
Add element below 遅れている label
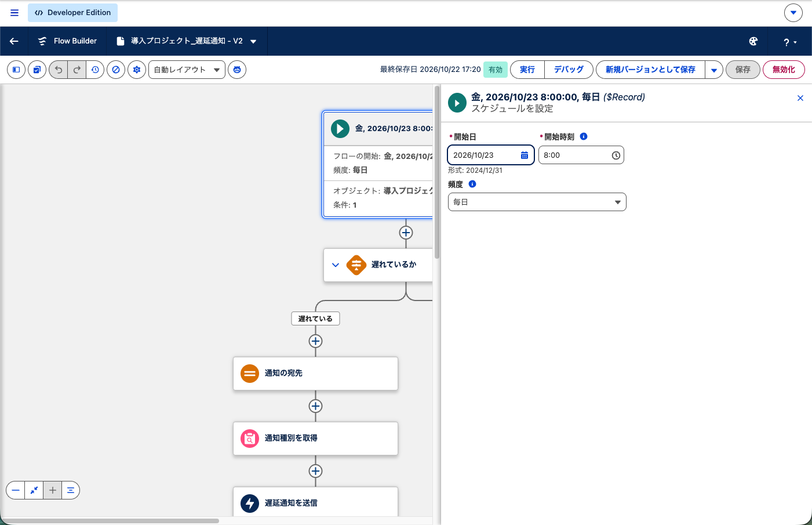[315, 341]
